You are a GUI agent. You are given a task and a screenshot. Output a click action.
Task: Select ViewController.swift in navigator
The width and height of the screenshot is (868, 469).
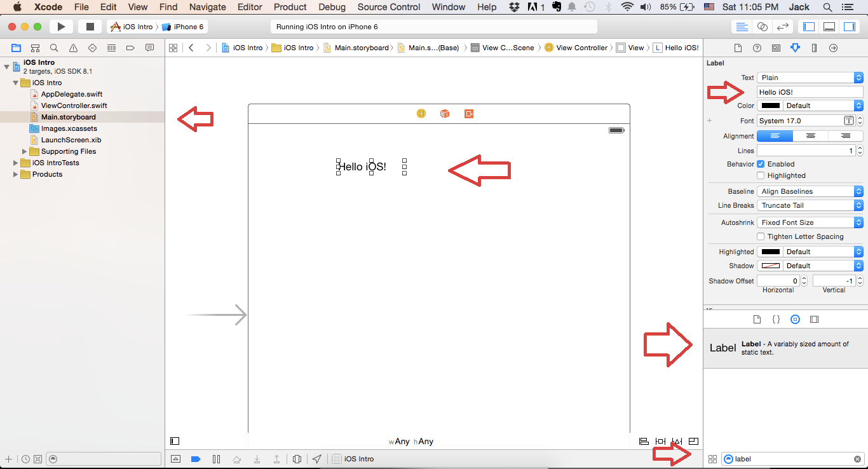point(74,105)
